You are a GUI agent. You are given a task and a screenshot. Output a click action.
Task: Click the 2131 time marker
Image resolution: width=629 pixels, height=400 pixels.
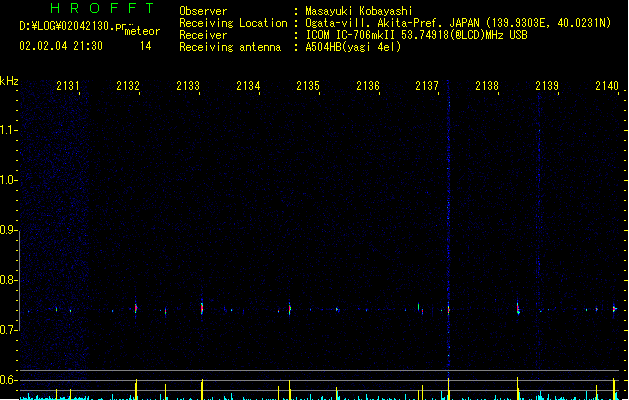coord(67,85)
